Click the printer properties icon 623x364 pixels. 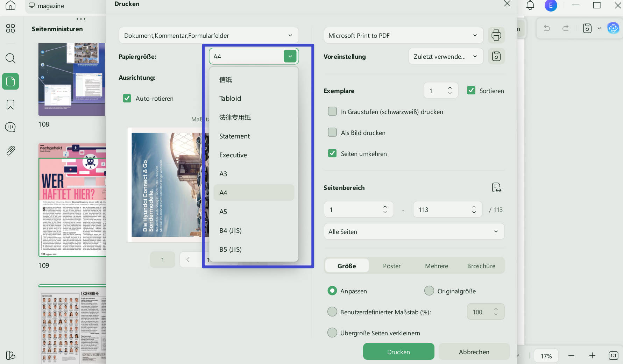(496, 35)
